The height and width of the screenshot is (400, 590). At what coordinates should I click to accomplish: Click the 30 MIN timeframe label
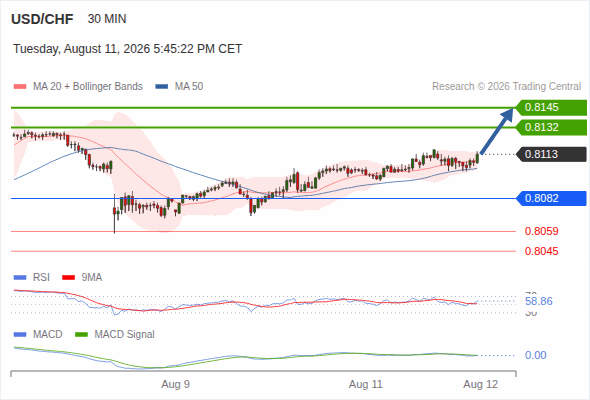(x=107, y=19)
